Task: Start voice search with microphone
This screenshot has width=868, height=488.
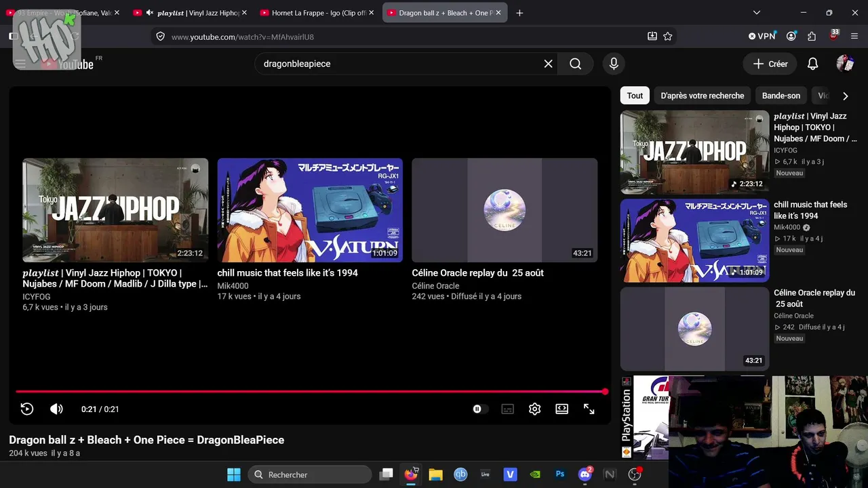Action: coord(614,64)
